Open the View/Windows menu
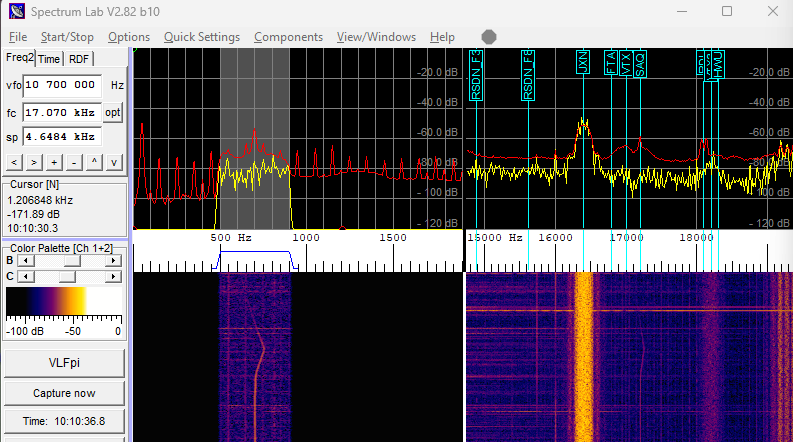Viewport: 793px width, 442px height. tap(376, 37)
